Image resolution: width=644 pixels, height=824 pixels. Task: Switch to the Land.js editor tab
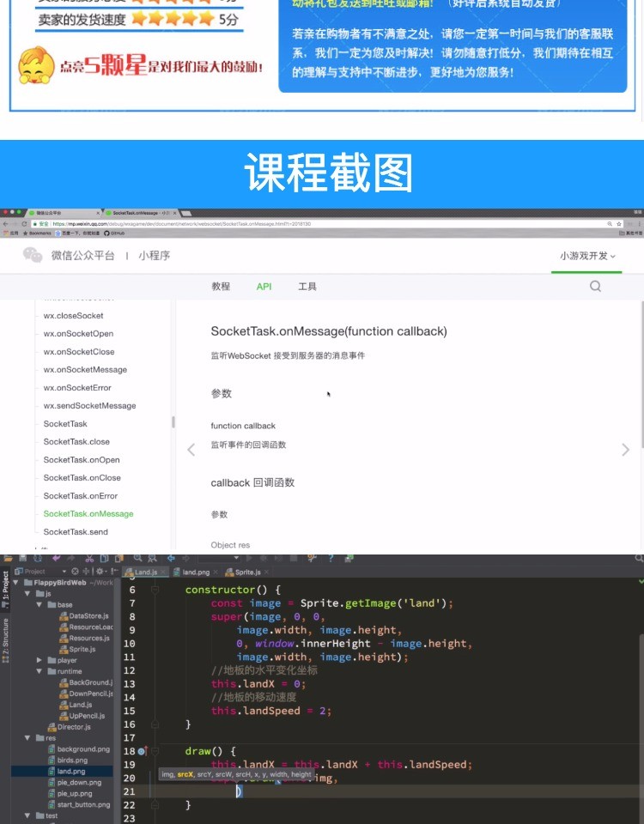(x=145, y=572)
